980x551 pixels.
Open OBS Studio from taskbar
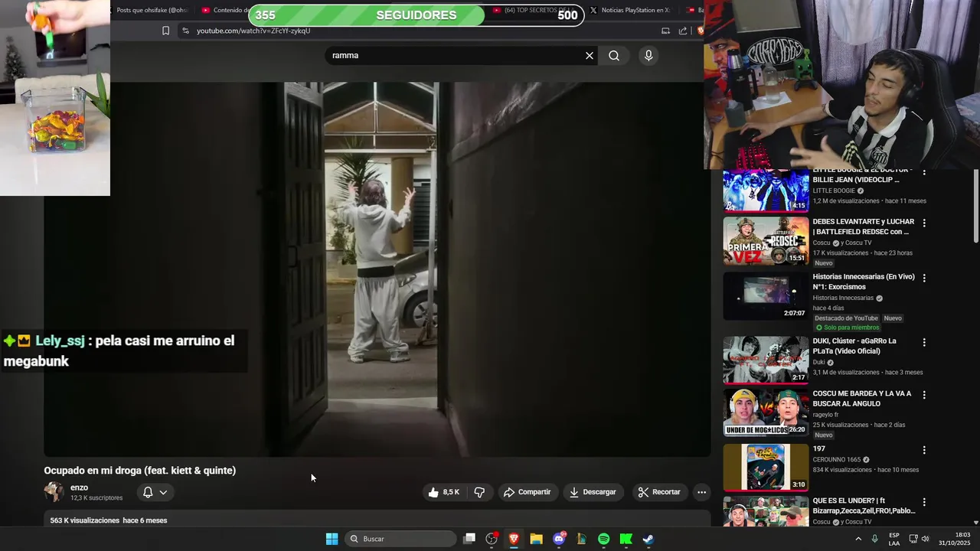[x=492, y=539]
